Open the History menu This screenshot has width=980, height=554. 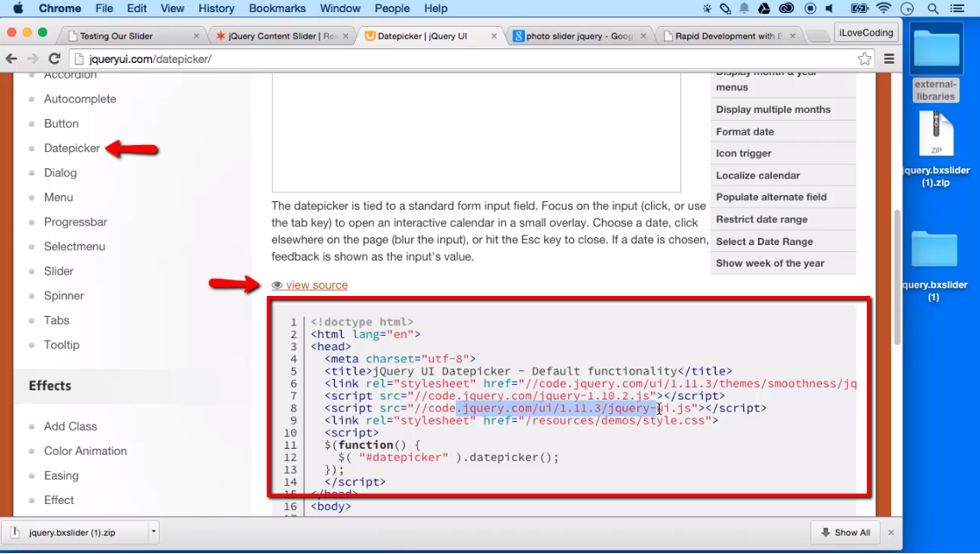[216, 9]
